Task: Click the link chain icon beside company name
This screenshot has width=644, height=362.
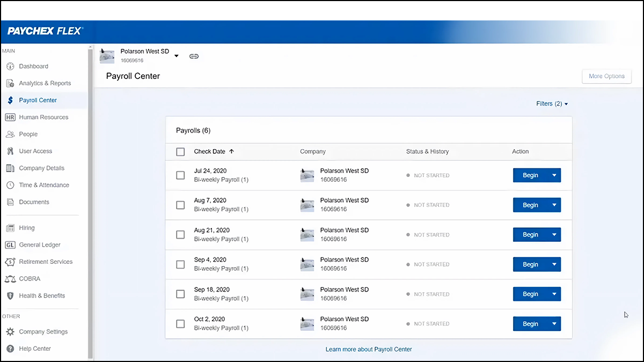Action: point(194,56)
